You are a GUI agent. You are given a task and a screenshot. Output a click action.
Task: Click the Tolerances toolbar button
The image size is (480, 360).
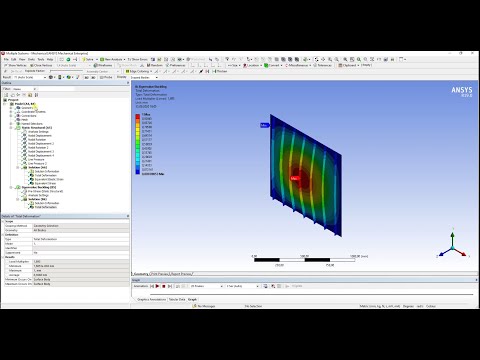tap(322, 65)
